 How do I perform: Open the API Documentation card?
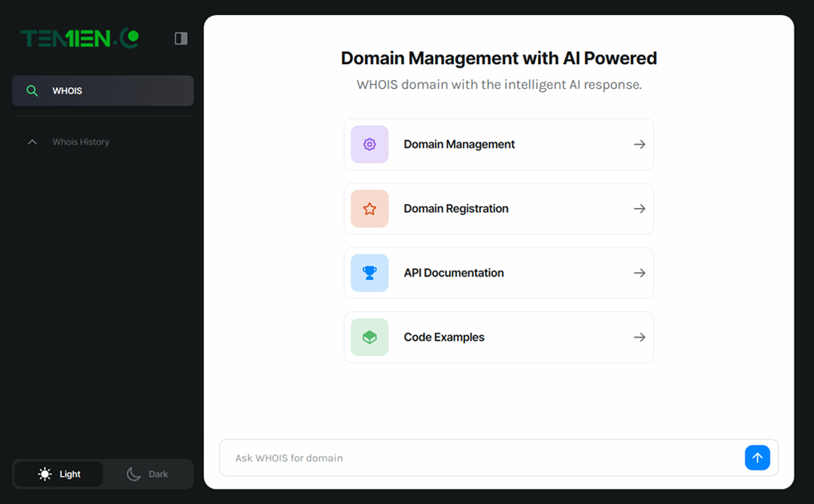498,273
